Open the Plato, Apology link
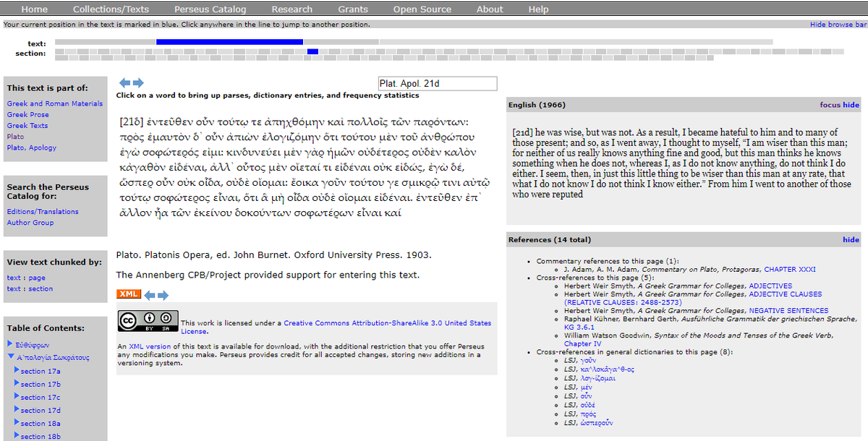The height and width of the screenshot is (441, 868). pyautogui.click(x=32, y=147)
